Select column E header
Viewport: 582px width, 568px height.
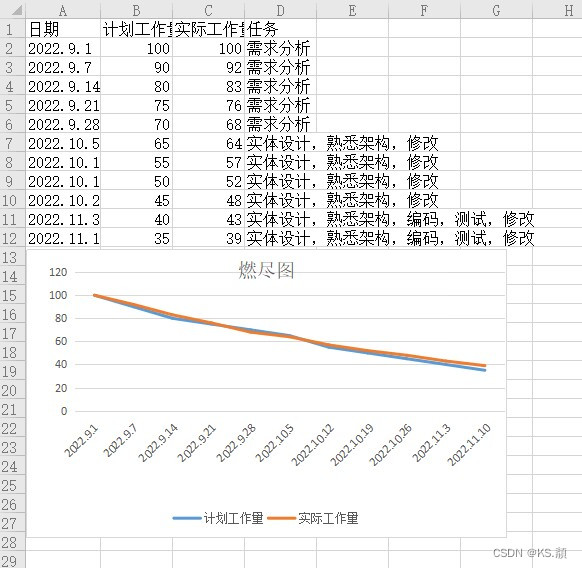[x=352, y=10]
